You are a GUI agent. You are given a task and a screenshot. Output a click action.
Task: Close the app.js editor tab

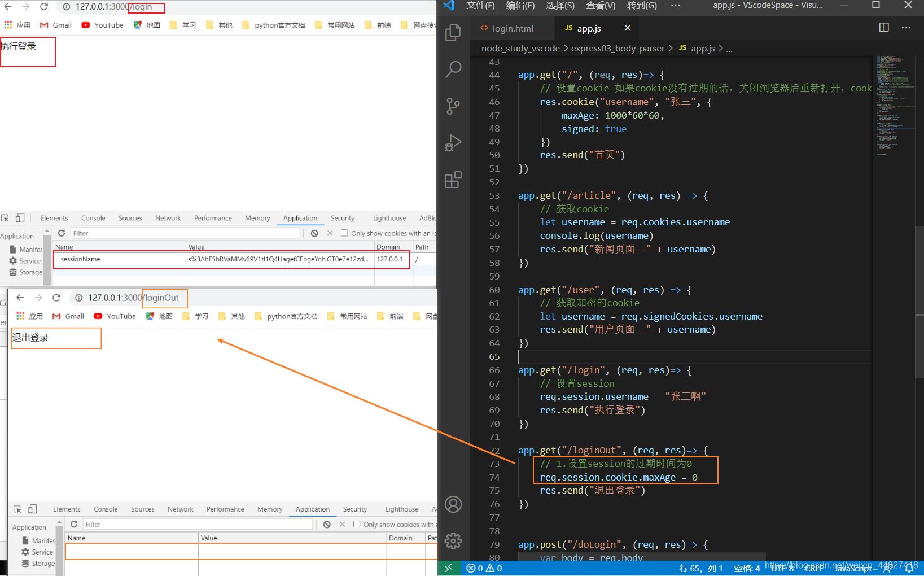627,28
